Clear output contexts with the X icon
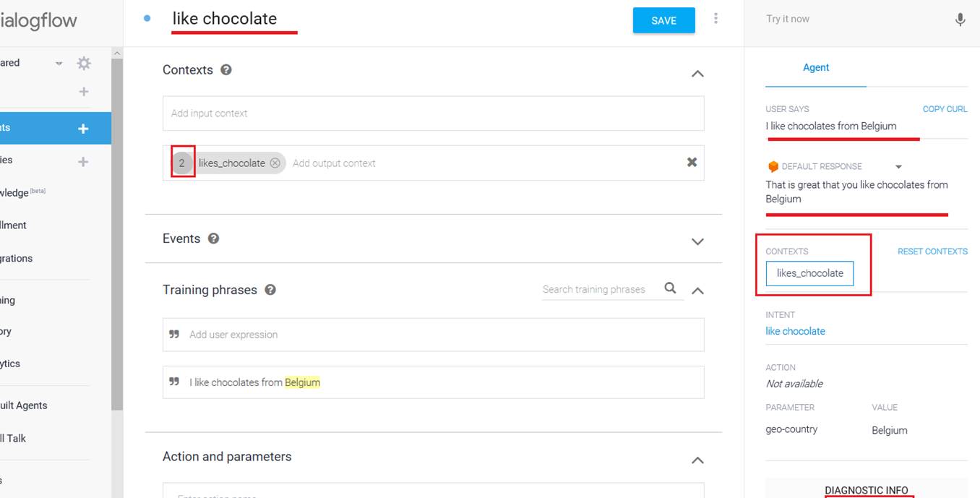This screenshot has width=980, height=498. pos(692,163)
